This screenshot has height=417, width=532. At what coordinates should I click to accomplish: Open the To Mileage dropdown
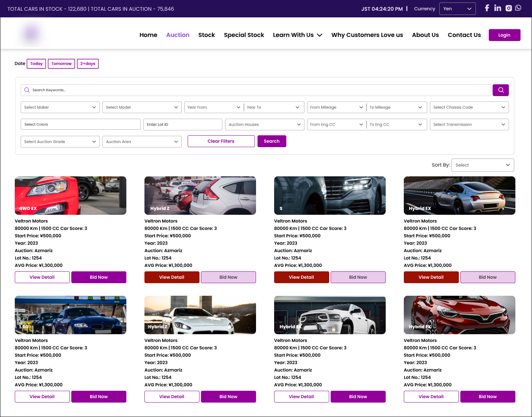pos(396,107)
